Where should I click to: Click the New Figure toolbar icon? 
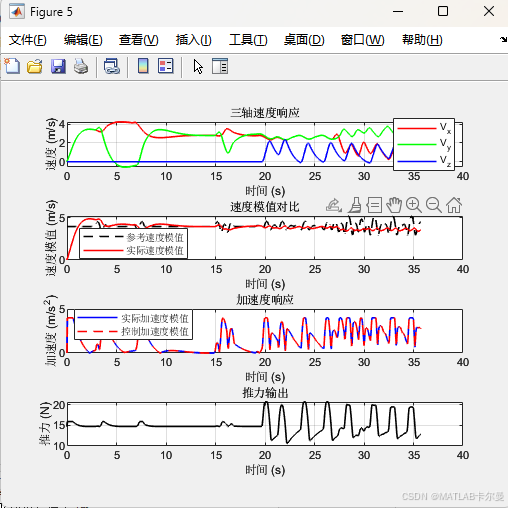12,66
